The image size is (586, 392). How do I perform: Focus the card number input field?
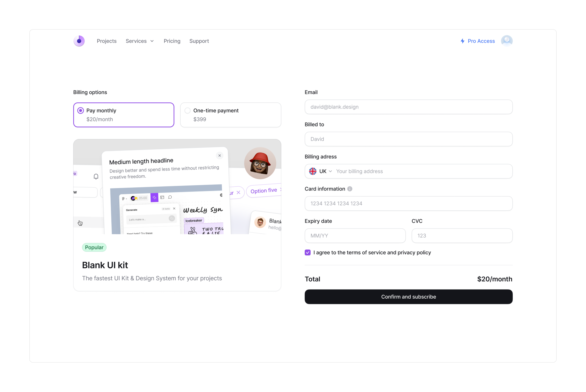[x=408, y=203]
